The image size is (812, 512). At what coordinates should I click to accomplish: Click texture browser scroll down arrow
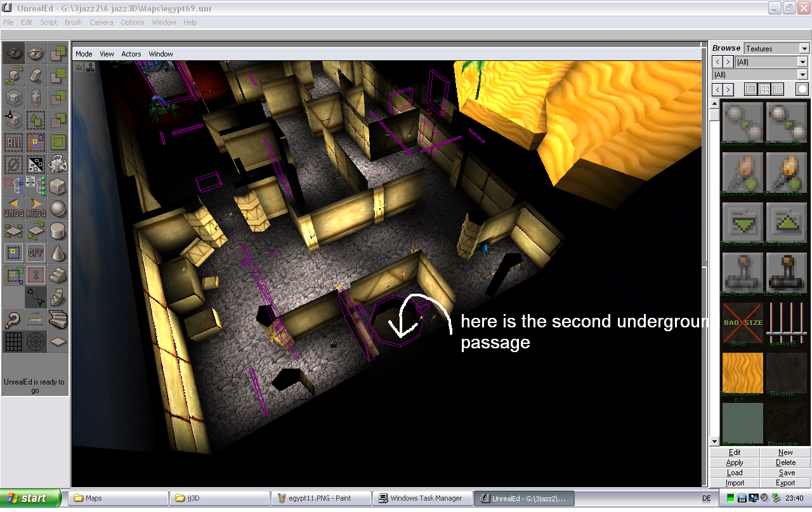(715, 442)
